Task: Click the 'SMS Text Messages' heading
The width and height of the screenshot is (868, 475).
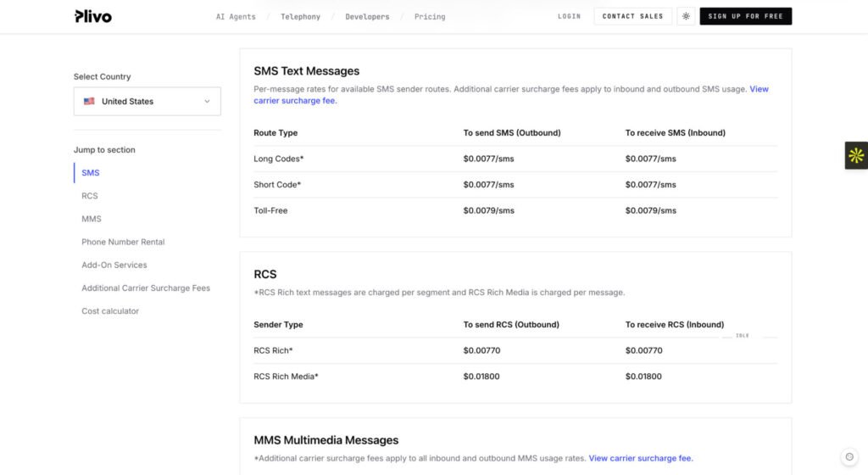Action: pyautogui.click(x=307, y=71)
